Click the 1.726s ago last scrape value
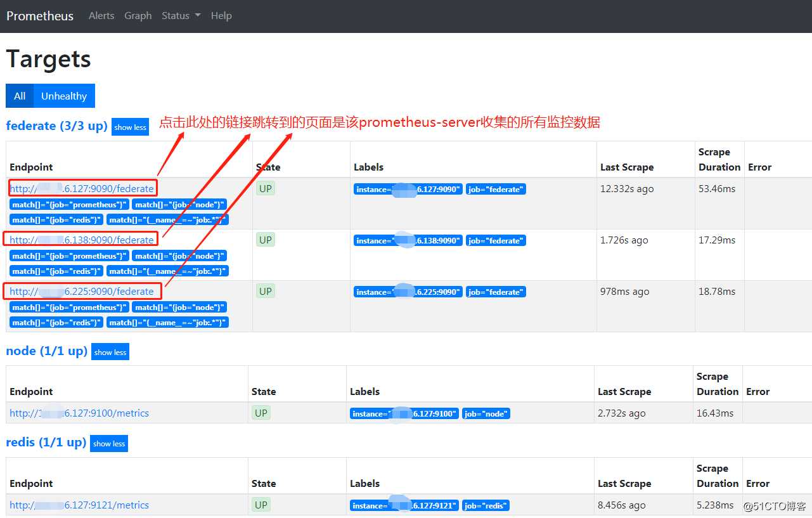Image resolution: width=812 pixels, height=518 pixels. [624, 240]
